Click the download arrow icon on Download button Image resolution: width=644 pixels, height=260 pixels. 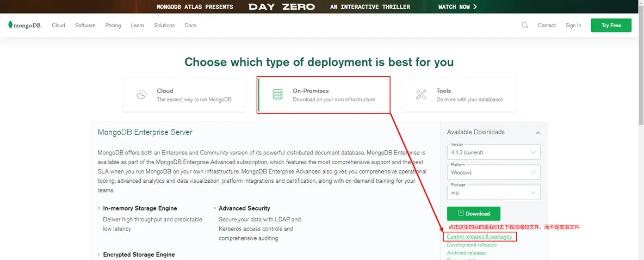click(460, 213)
